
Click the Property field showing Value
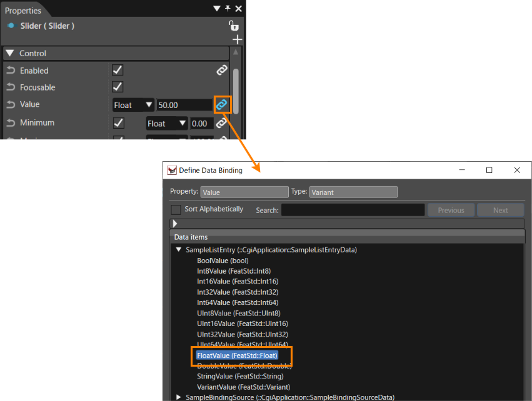tap(244, 192)
